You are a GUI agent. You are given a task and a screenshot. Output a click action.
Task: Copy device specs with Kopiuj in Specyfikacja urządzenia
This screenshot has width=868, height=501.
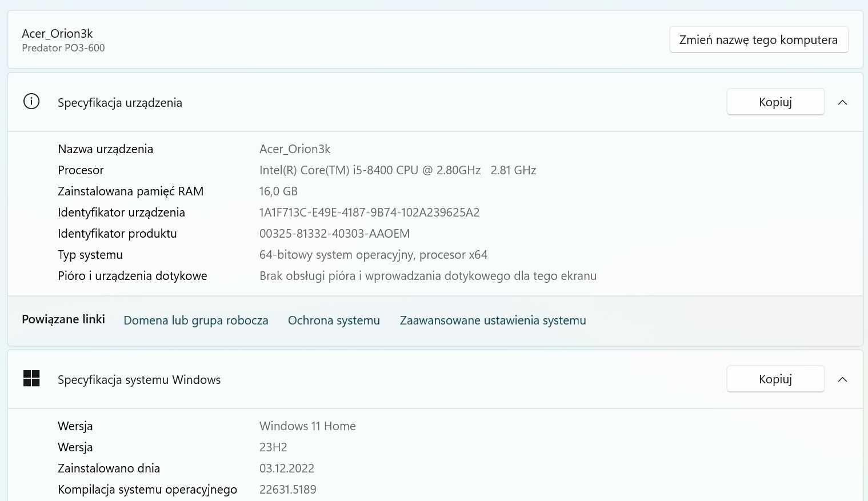(x=775, y=102)
